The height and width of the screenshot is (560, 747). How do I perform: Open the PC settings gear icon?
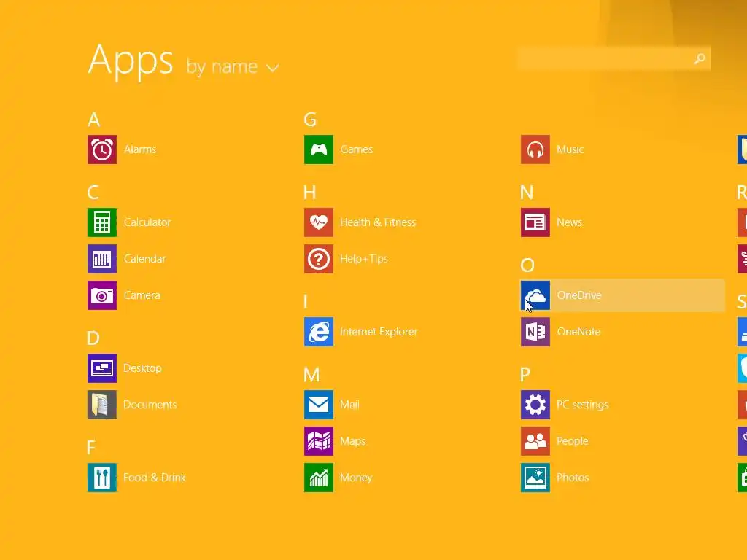coord(535,405)
